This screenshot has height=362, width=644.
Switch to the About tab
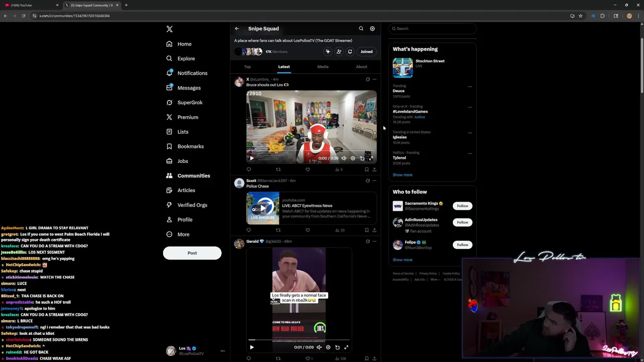[361, 66]
